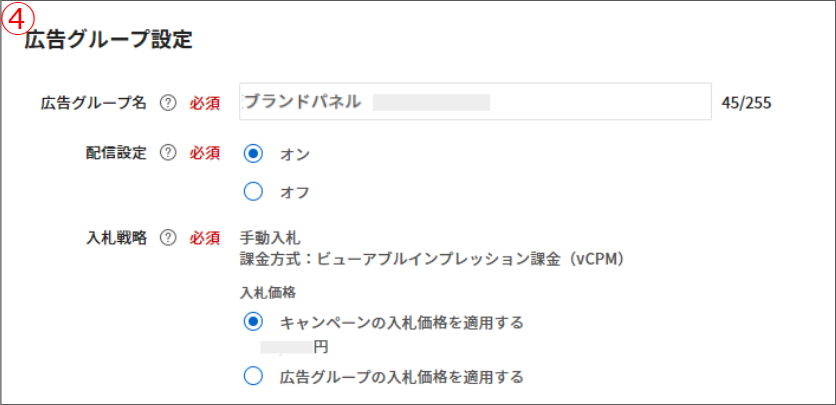Switch delivery setting to オフ
The image size is (836, 405).
[253, 191]
